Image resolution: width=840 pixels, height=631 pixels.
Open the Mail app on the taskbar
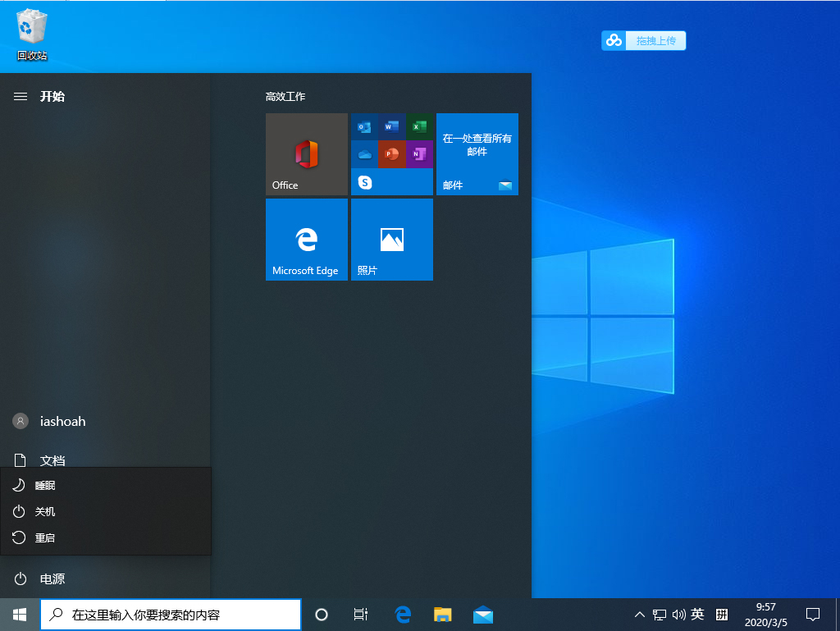(x=483, y=614)
